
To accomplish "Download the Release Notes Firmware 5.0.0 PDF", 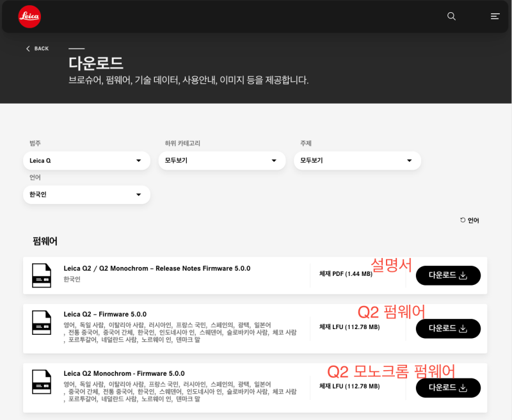I will (x=448, y=275).
